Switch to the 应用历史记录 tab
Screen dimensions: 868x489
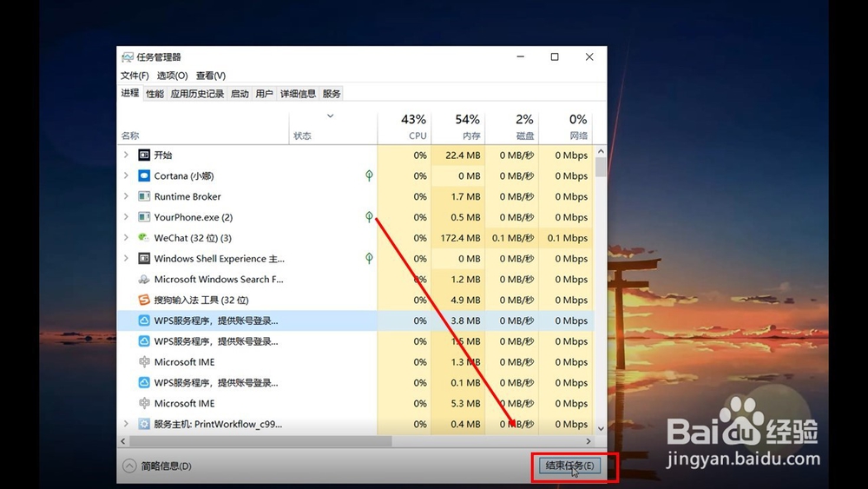pyautogui.click(x=197, y=94)
